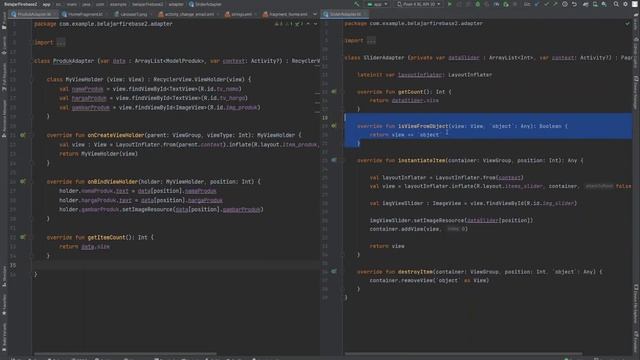Image resolution: width=640 pixels, height=360 pixels.
Task: Click 'return view' line in instantiateItem
Action: pyautogui.click(x=387, y=246)
